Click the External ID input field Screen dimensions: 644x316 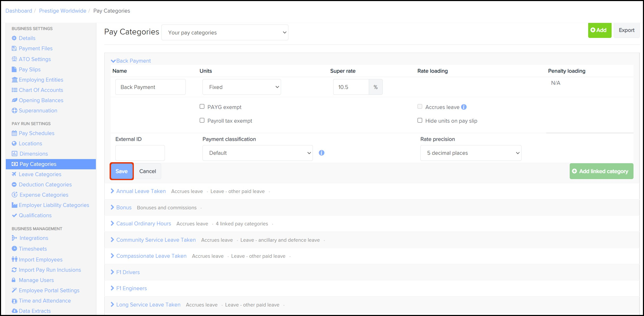tap(140, 153)
